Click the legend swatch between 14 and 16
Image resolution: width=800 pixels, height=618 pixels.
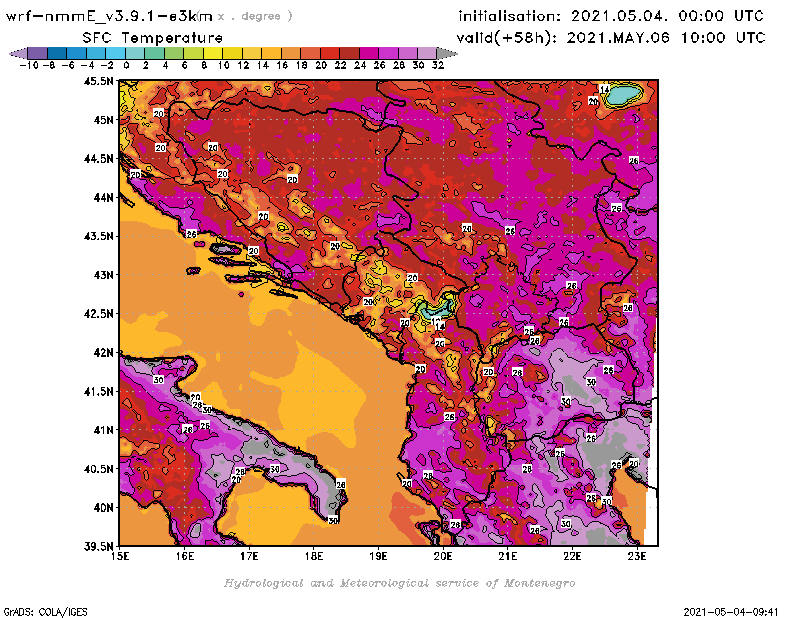click(271, 53)
